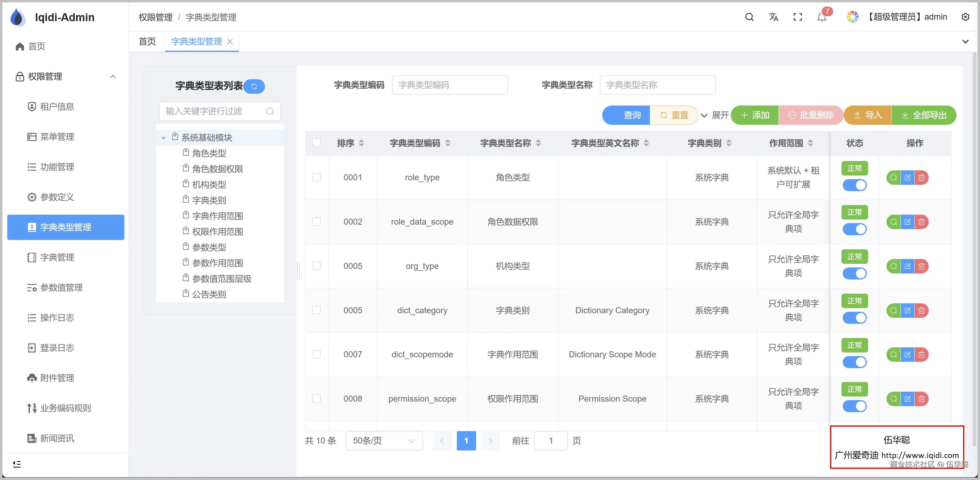Expand the search filters with 展开
The height and width of the screenshot is (480, 980).
click(x=714, y=115)
